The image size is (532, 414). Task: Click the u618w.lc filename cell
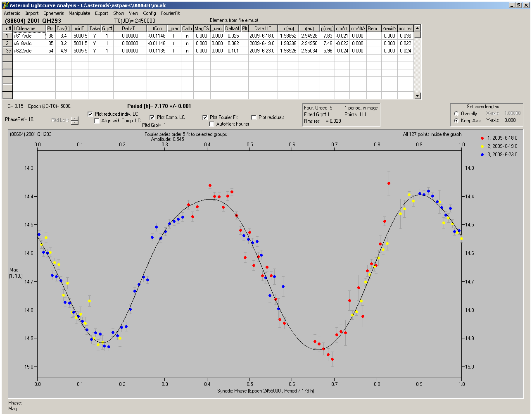click(29, 43)
